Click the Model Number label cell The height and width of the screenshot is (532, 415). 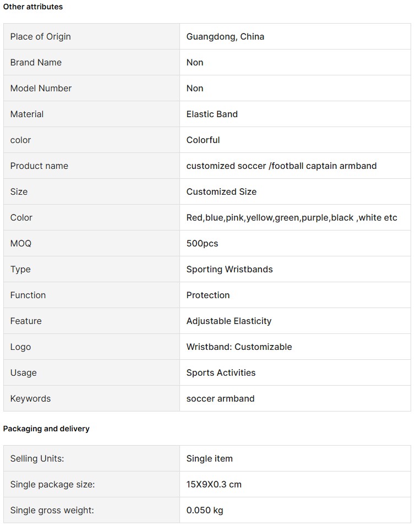(x=91, y=88)
